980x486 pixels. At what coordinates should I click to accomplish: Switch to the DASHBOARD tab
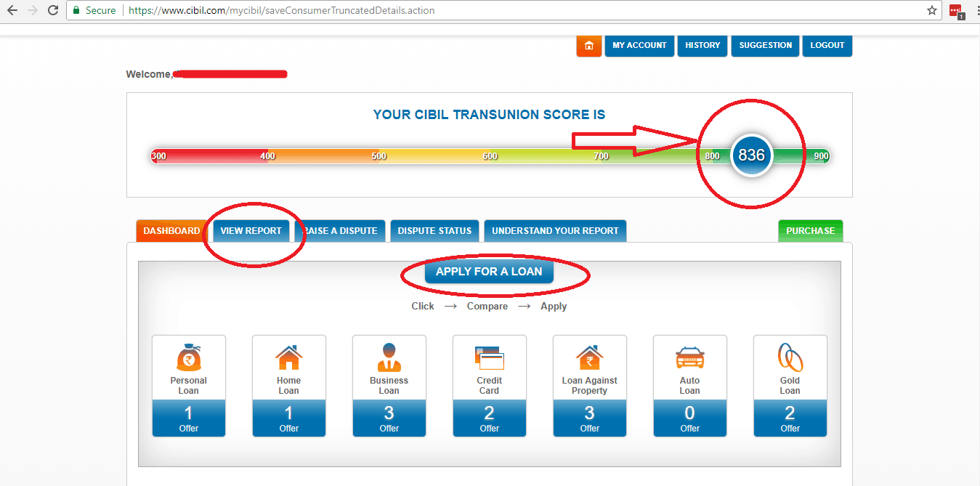[171, 231]
